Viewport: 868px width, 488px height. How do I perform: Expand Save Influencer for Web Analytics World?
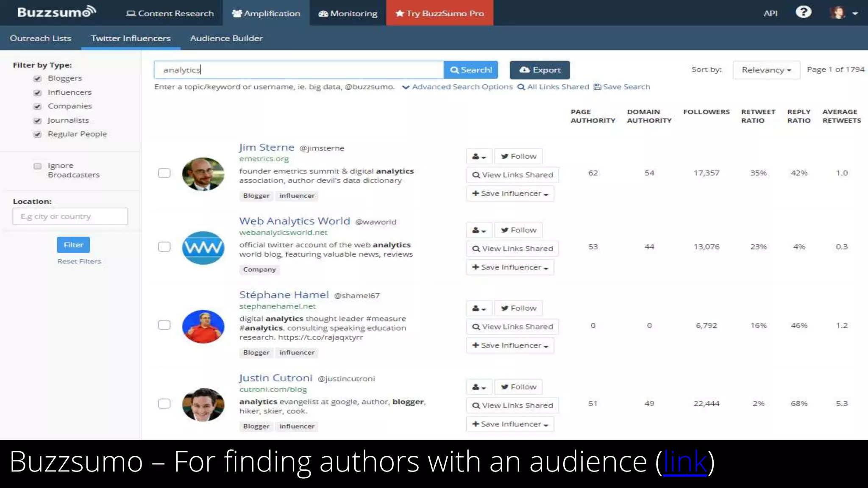pyautogui.click(x=510, y=267)
